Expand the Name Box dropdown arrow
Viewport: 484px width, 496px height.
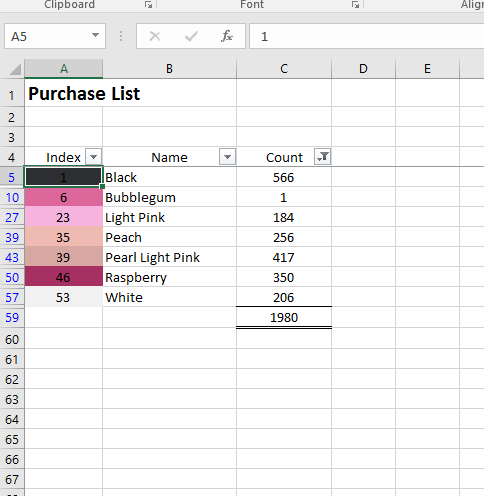coord(95,35)
